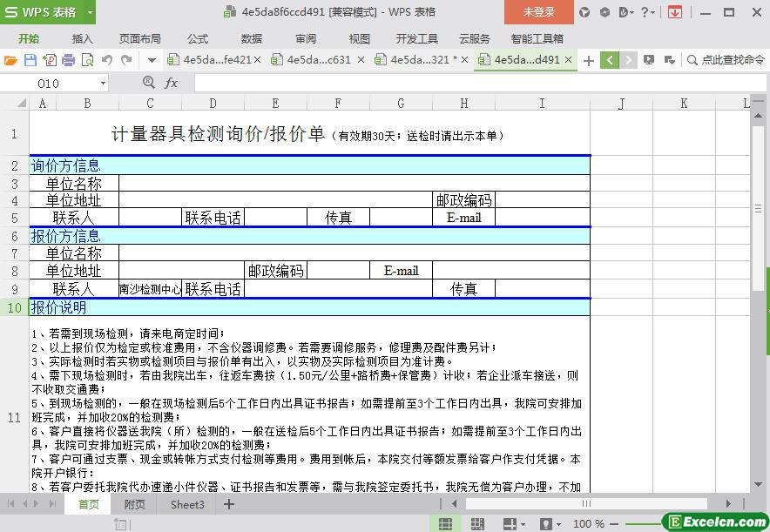Image resolution: width=770 pixels, height=532 pixels.
Task: Open the 公式 ribbon tab
Action: tap(197, 38)
